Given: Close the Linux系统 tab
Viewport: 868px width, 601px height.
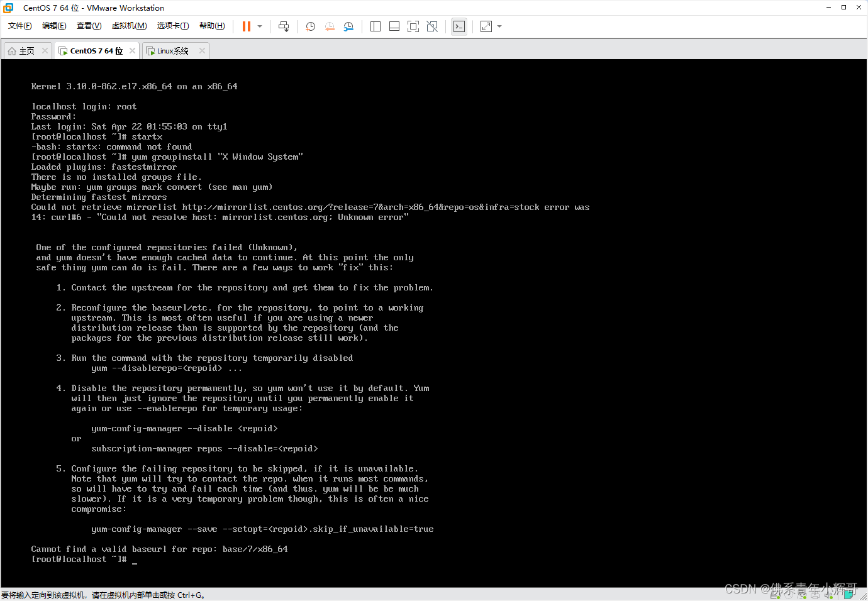Looking at the screenshot, I should pyautogui.click(x=202, y=51).
